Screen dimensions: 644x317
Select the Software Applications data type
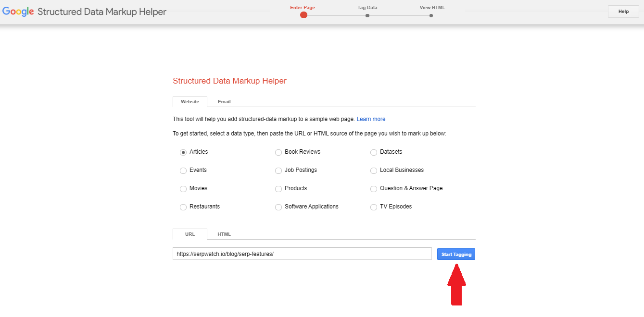click(278, 207)
